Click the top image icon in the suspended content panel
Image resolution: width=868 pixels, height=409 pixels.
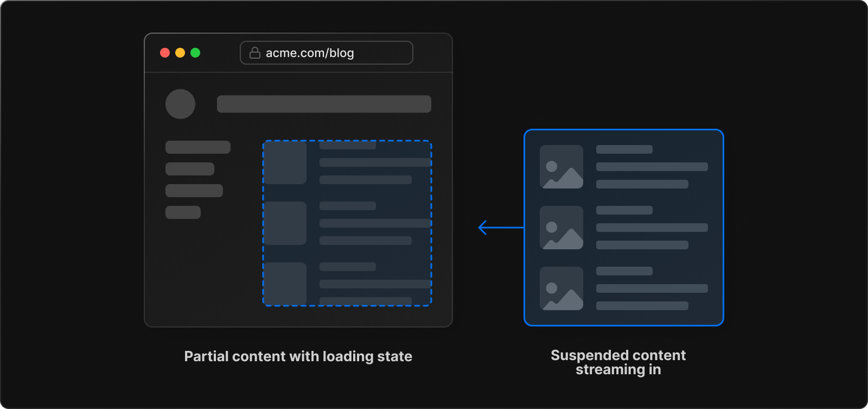pyautogui.click(x=561, y=167)
